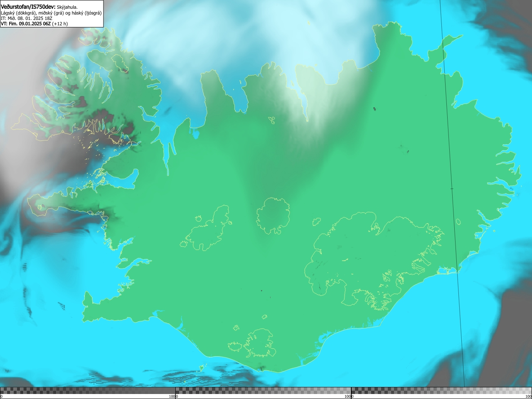This screenshot has height=399, width=532.
Task: Click the initial time 'IT: Mið. 08. 01. 2025 18Z'
Action: 27,18
